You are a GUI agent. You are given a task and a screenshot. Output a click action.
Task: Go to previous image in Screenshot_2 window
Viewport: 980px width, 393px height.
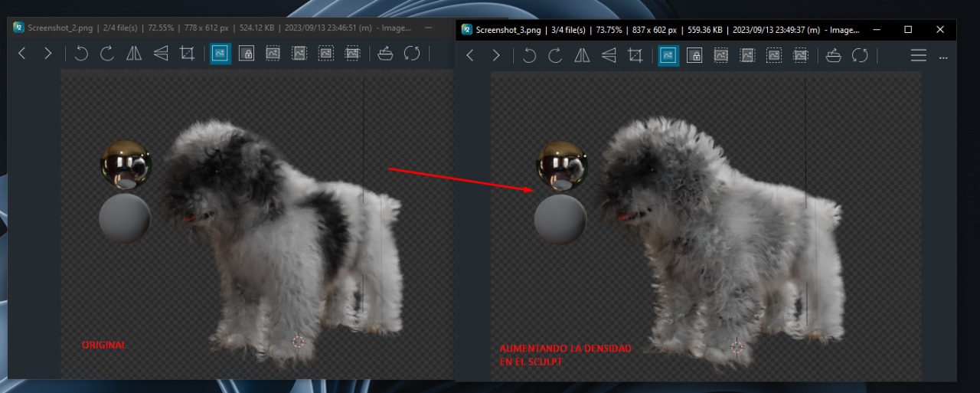tap(21, 54)
